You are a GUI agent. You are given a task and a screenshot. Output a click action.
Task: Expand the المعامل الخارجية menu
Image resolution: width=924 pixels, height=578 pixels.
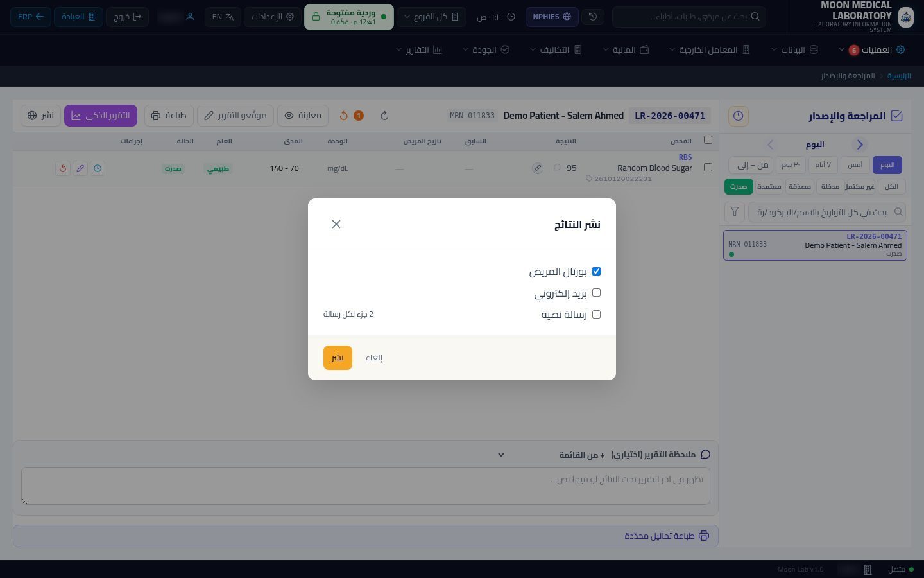pyautogui.click(x=710, y=49)
